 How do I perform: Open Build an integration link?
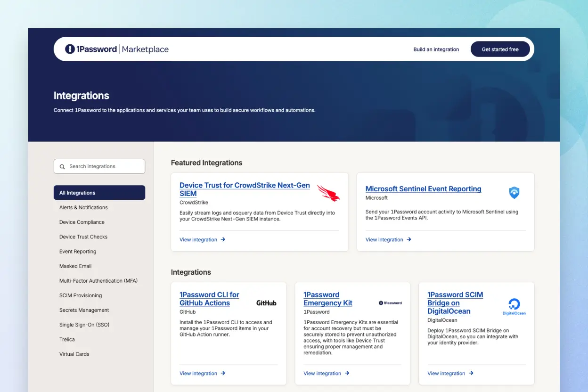(x=436, y=49)
